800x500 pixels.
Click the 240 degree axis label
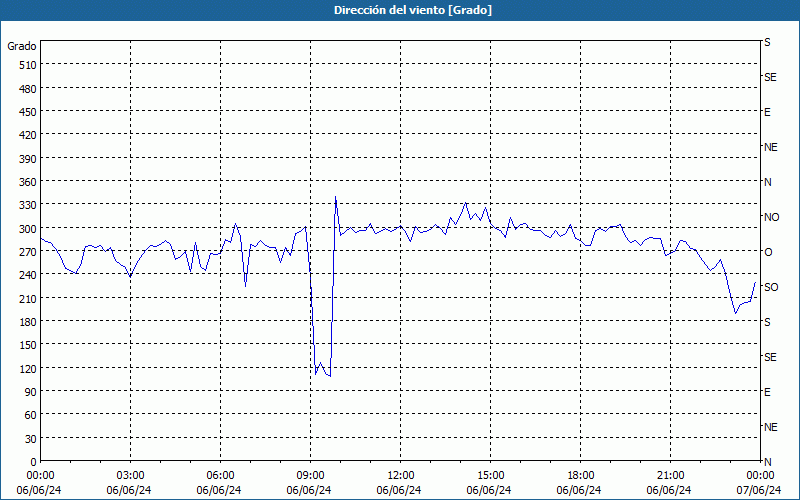[28, 275]
